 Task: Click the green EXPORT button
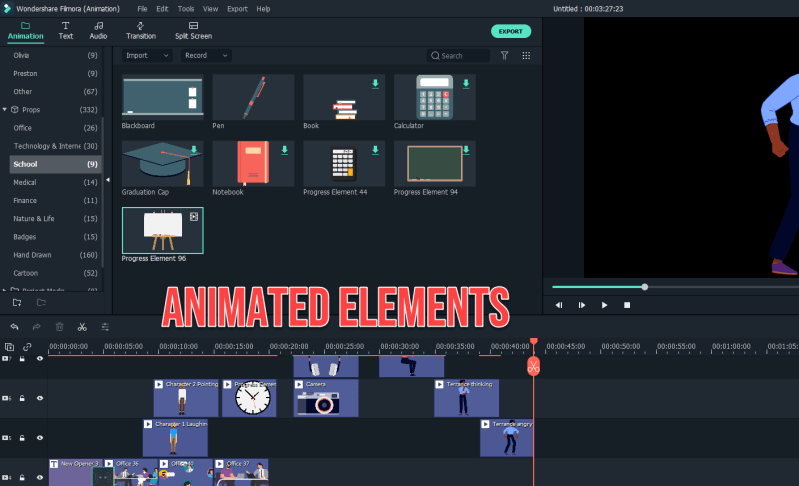(x=511, y=31)
